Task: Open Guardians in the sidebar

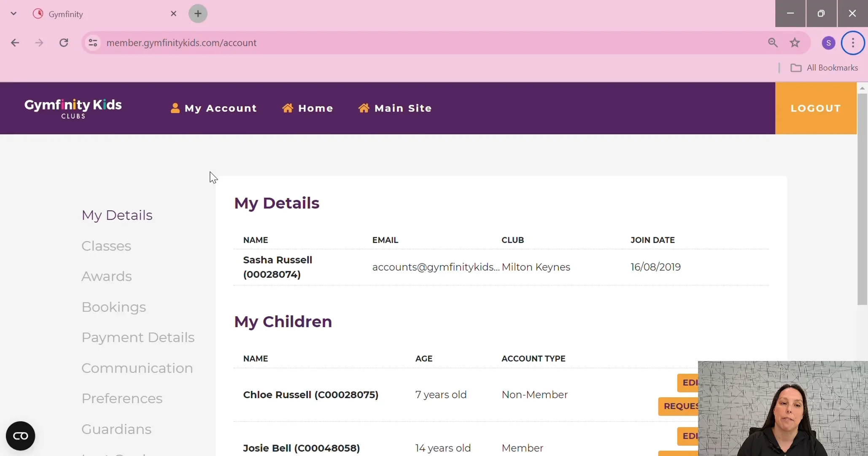Action: [x=116, y=429]
